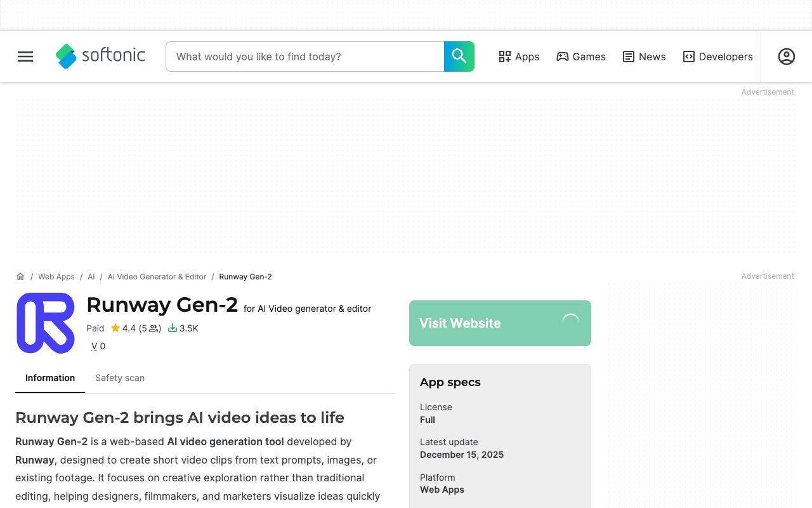The height and width of the screenshot is (508, 812).
Task: Click the Runway Gen-2 breadcrumb
Action: click(246, 277)
